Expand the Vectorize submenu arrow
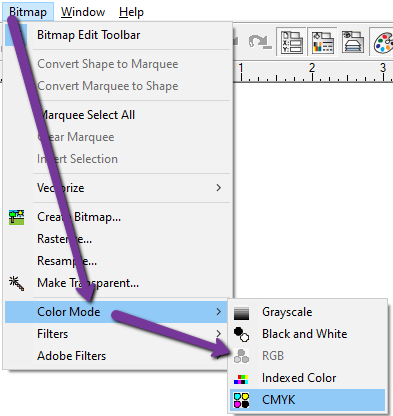Viewport: 393px width, 416px height. (219, 188)
